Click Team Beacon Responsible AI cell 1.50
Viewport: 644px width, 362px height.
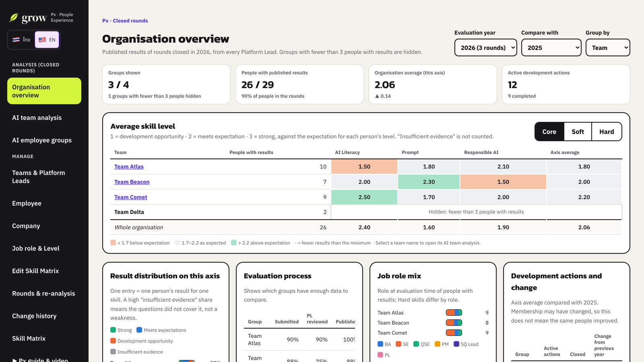coord(503,182)
